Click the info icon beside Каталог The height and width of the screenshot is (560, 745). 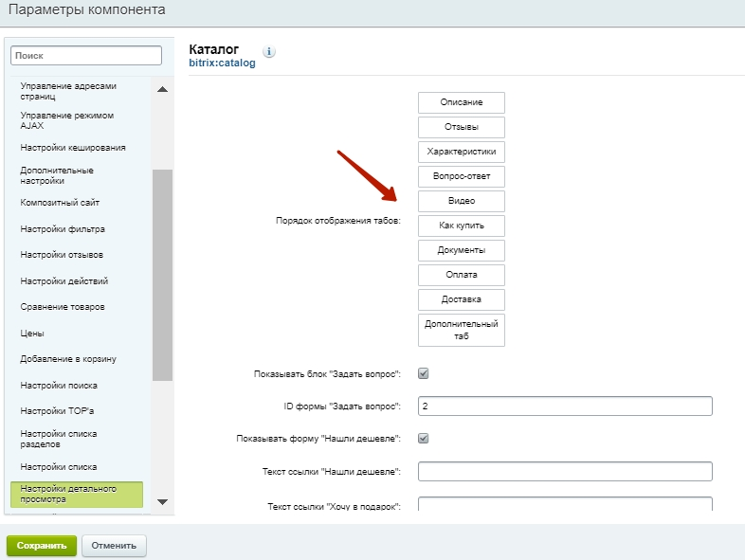(269, 51)
